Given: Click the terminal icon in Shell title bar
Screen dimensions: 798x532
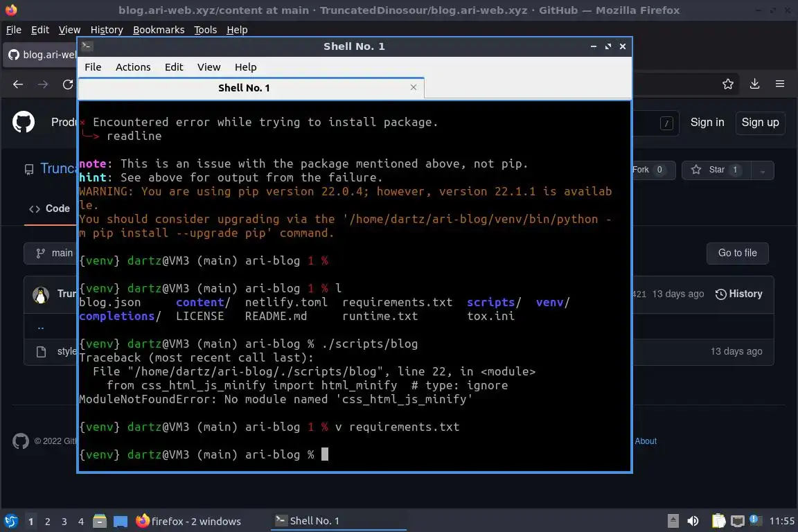Looking at the screenshot, I should click(87, 46).
